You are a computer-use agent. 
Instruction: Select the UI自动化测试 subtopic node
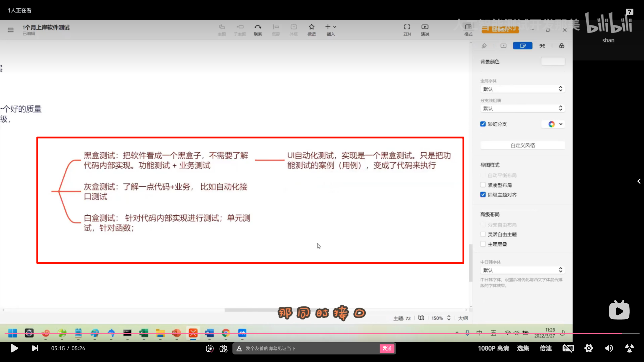pyautogui.click(x=369, y=160)
